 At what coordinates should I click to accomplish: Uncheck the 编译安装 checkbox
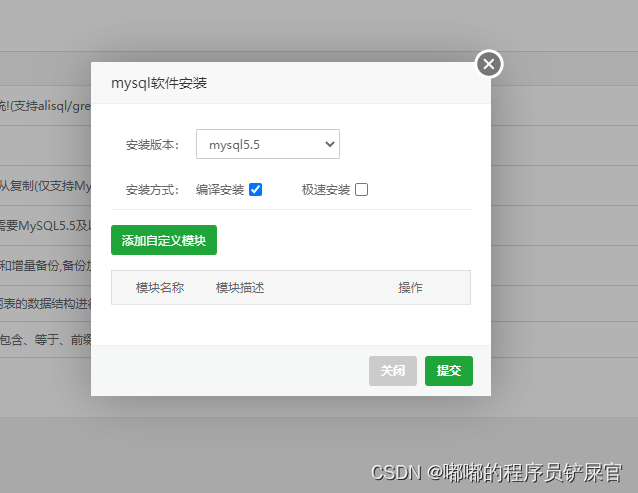click(x=256, y=190)
